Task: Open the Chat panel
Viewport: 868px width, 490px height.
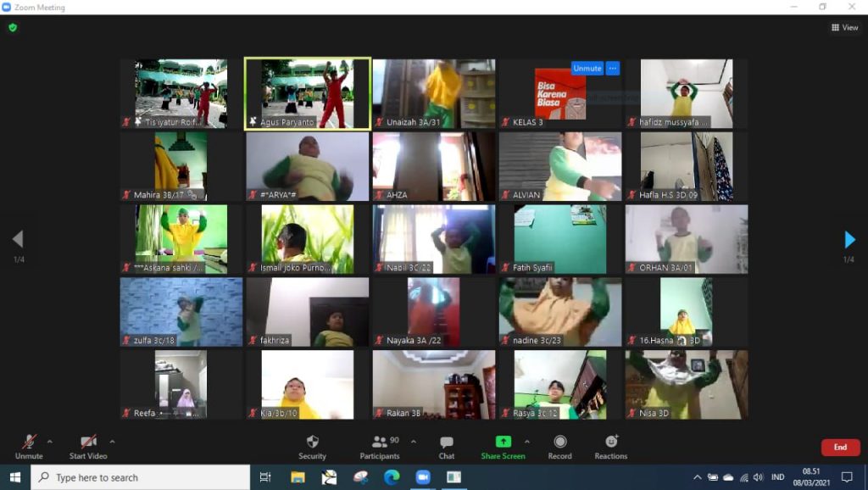Action: pos(447,447)
